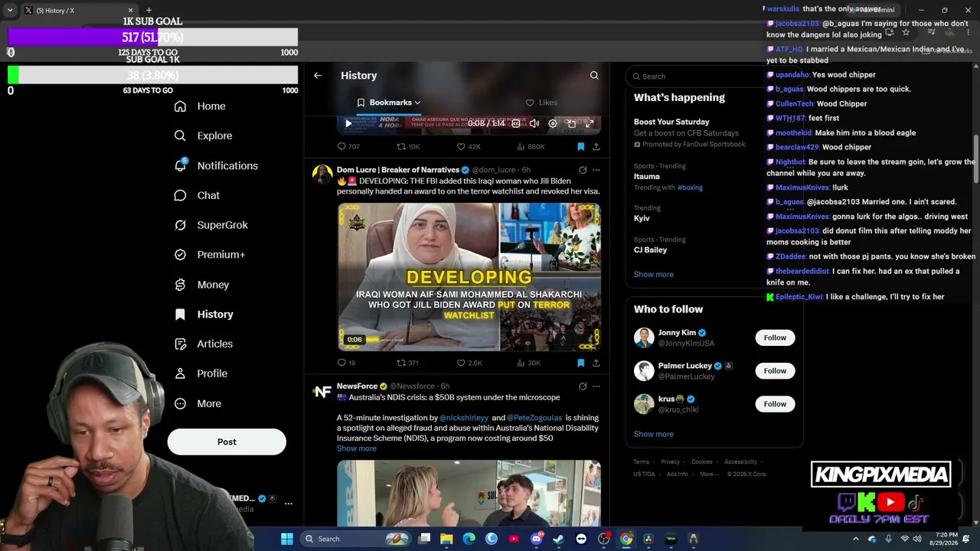This screenshot has width=980, height=551.
Task: Open Premium+ in the sidebar
Action: (209, 255)
